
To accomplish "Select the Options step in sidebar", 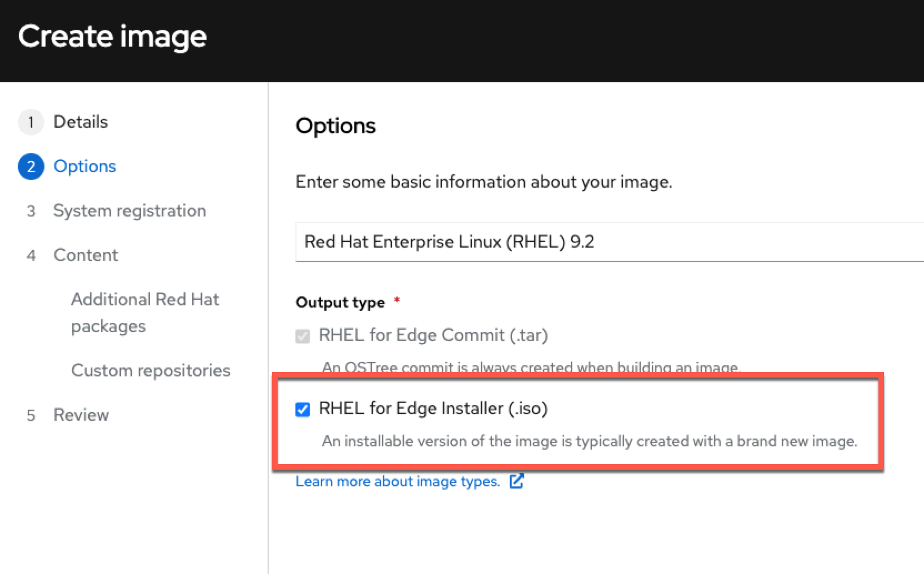I will pos(85,166).
